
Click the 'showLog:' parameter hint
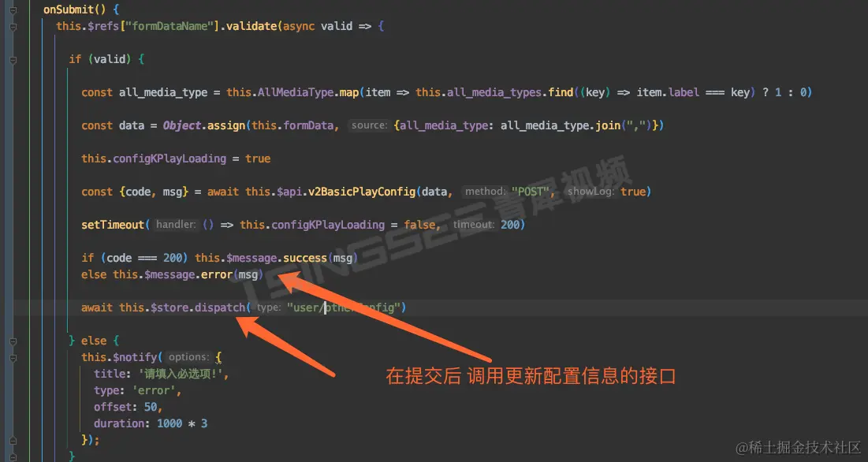[x=590, y=192]
